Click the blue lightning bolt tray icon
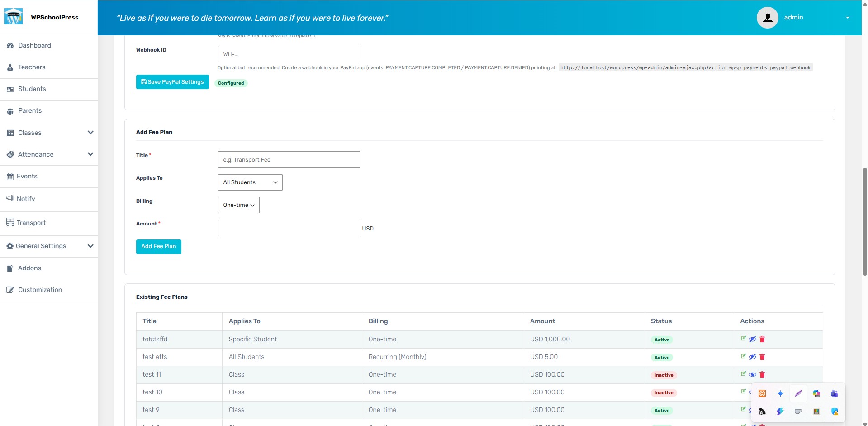 coord(780,412)
